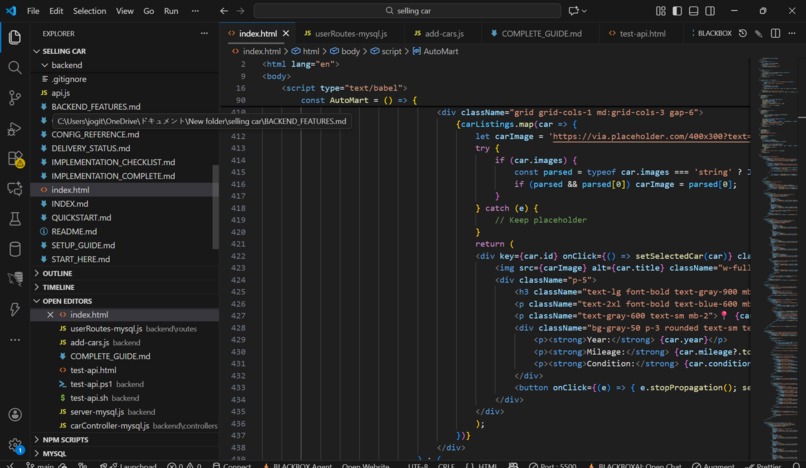Toggle the secondary side bar visibility
The image size is (806, 468).
point(710,11)
